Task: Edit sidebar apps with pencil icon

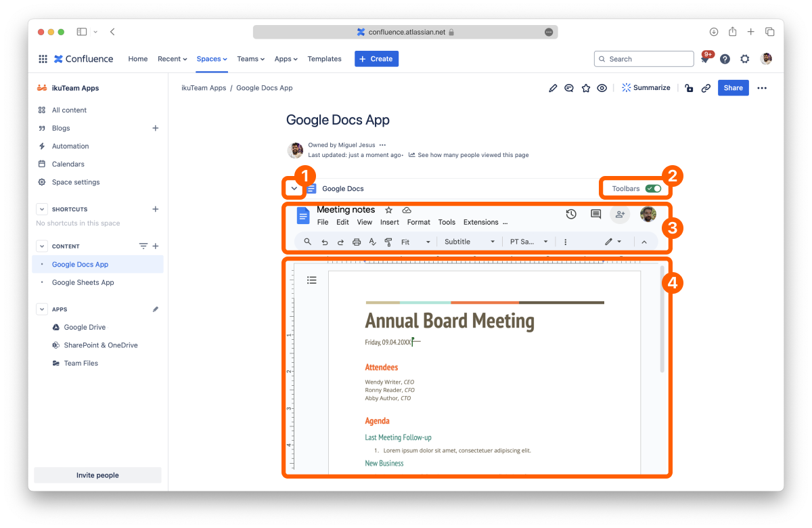Action: 156,309
